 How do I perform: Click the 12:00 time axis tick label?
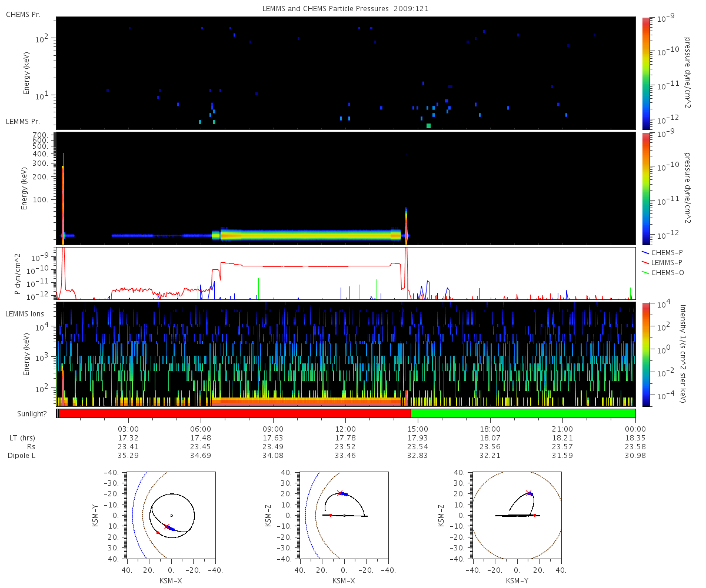click(x=345, y=429)
